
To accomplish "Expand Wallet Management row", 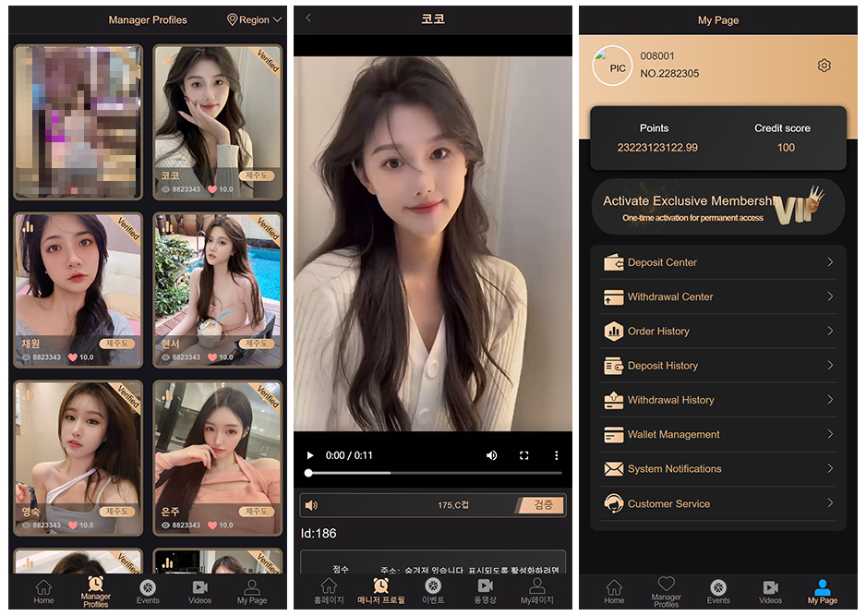I will 717,434.
